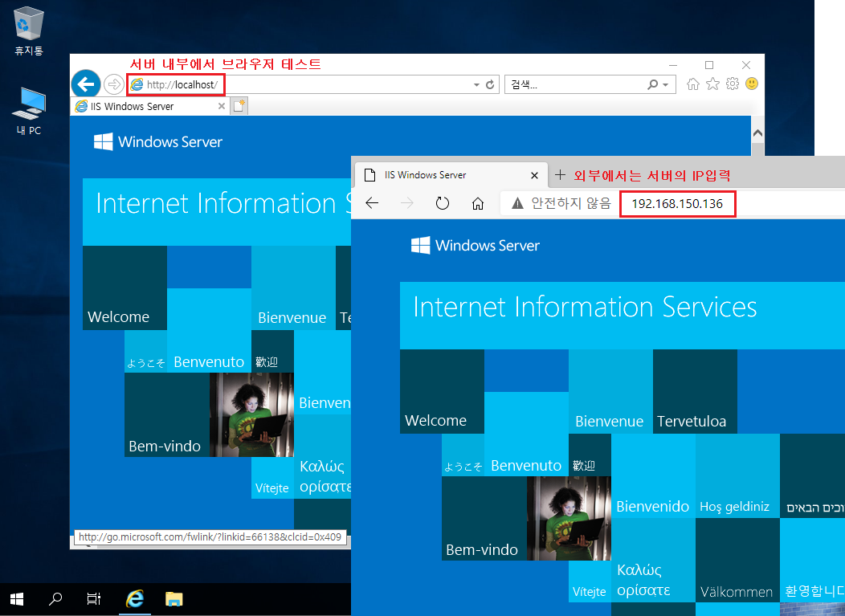The width and height of the screenshot is (845, 616).
Task: Click the Bienvenido tile in Edge page
Action: pyautogui.click(x=653, y=476)
